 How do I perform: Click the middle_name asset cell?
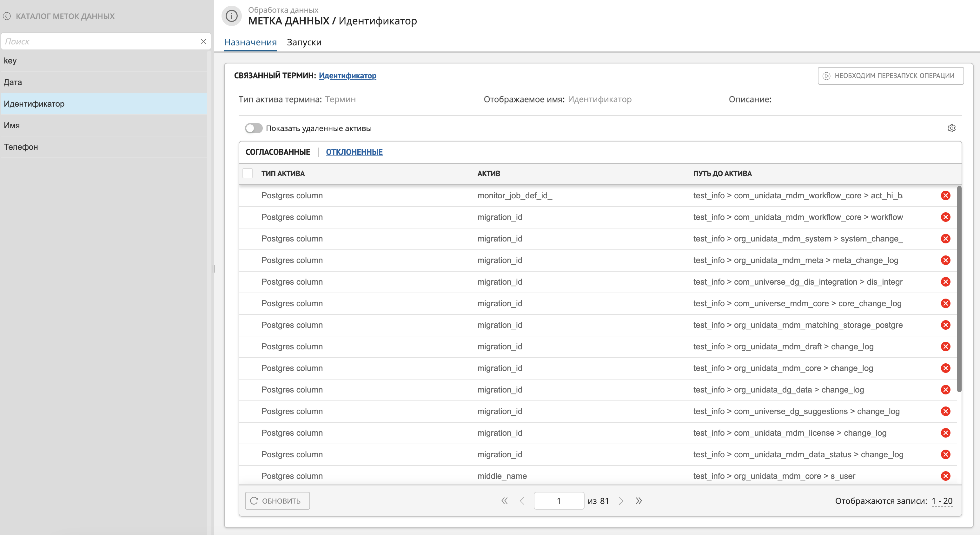pos(502,476)
